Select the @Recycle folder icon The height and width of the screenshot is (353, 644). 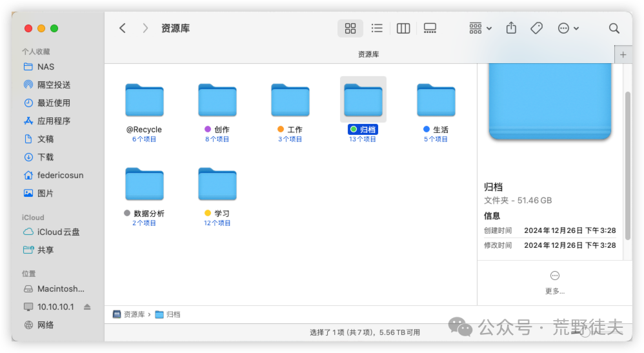coord(144,100)
